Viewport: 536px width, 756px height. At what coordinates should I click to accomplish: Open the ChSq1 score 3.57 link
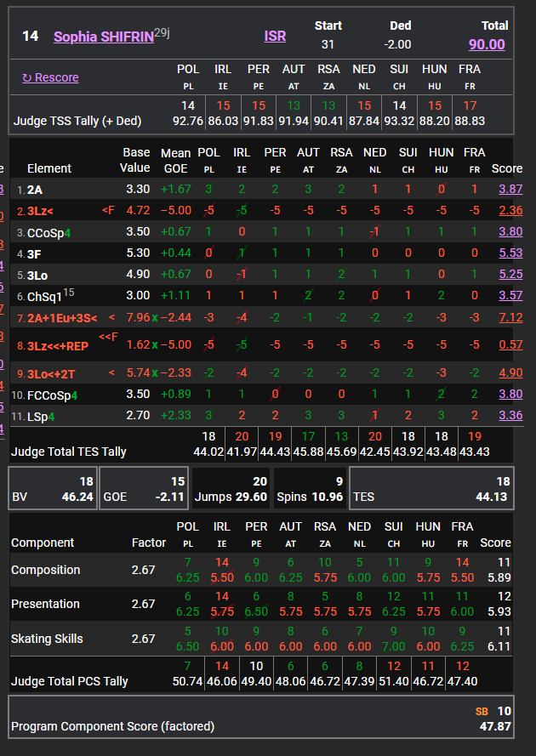pyautogui.click(x=510, y=295)
